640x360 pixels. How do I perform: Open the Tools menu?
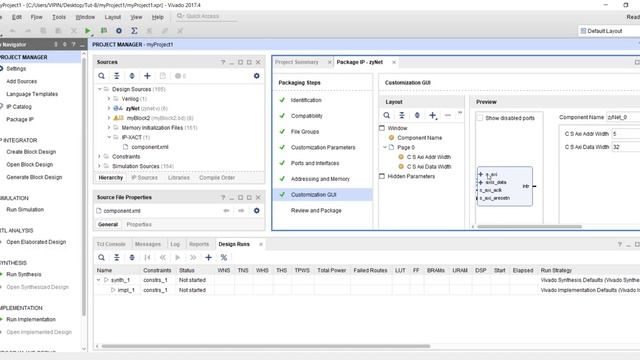tap(59, 17)
